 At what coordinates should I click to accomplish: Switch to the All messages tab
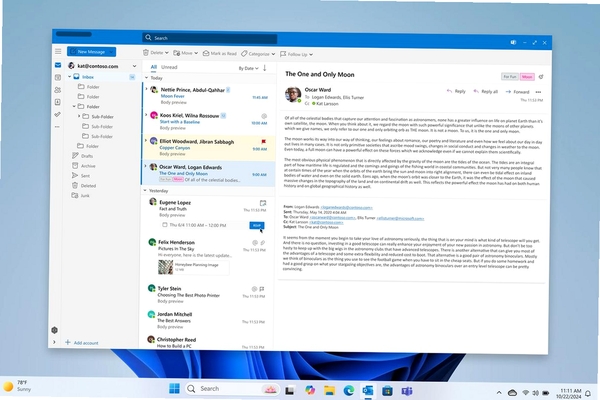(x=153, y=67)
